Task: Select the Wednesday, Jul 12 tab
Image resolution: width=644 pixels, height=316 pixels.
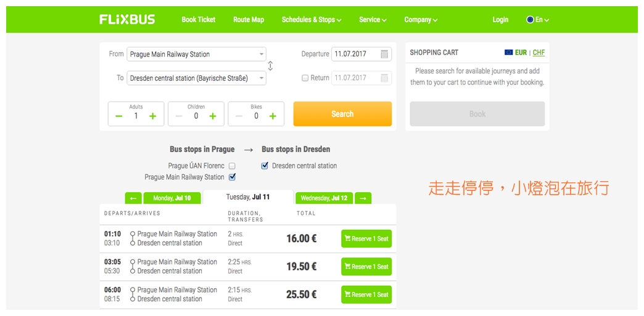Action: (324, 198)
